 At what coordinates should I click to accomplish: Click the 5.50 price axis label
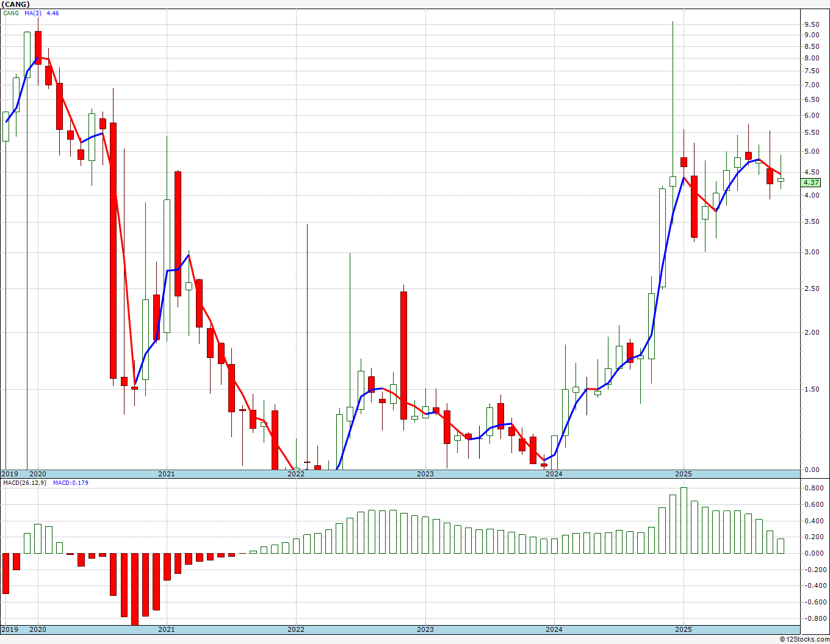(x=811, y=132)
